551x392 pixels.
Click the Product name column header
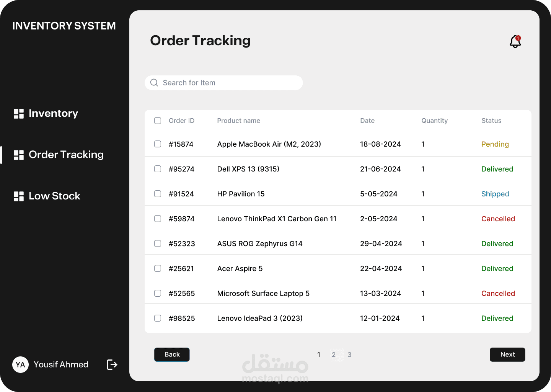(238, 121)
